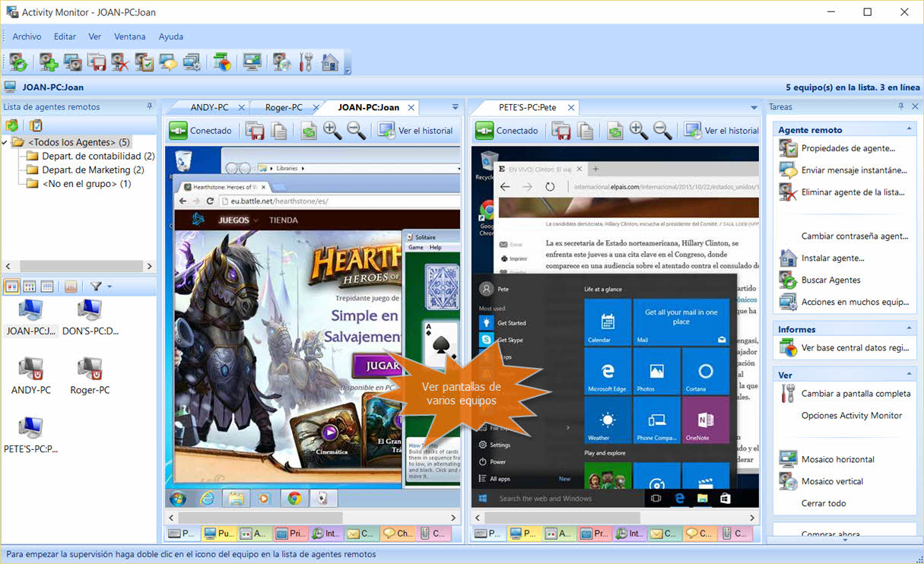Click the refresh agents icon in main toolbar

(x=18, y=62)
